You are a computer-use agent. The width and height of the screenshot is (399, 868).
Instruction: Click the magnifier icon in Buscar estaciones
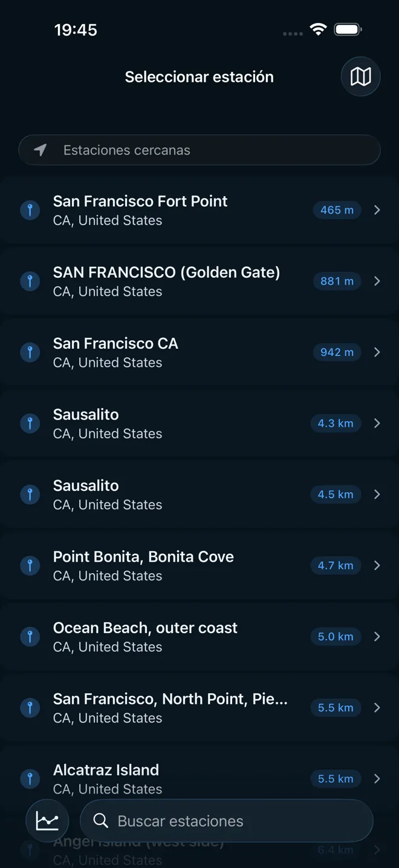tap(100, 821)
